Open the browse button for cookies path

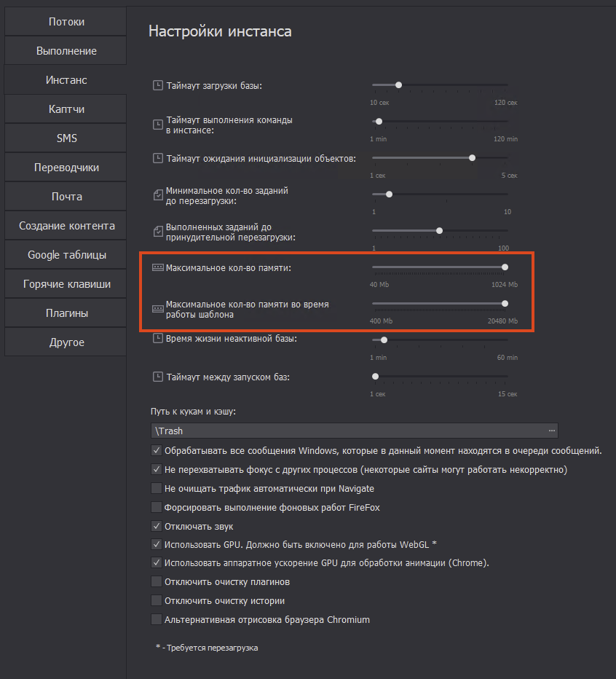(551, 431)
